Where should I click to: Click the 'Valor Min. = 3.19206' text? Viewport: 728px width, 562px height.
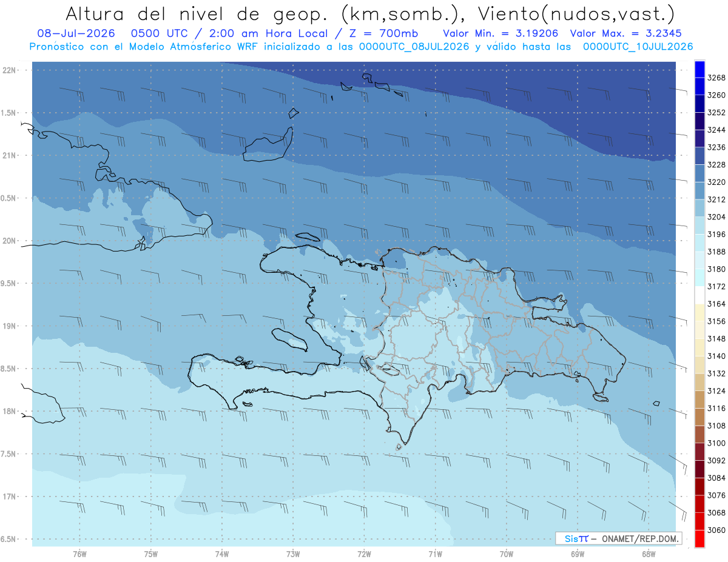[500, 33]
